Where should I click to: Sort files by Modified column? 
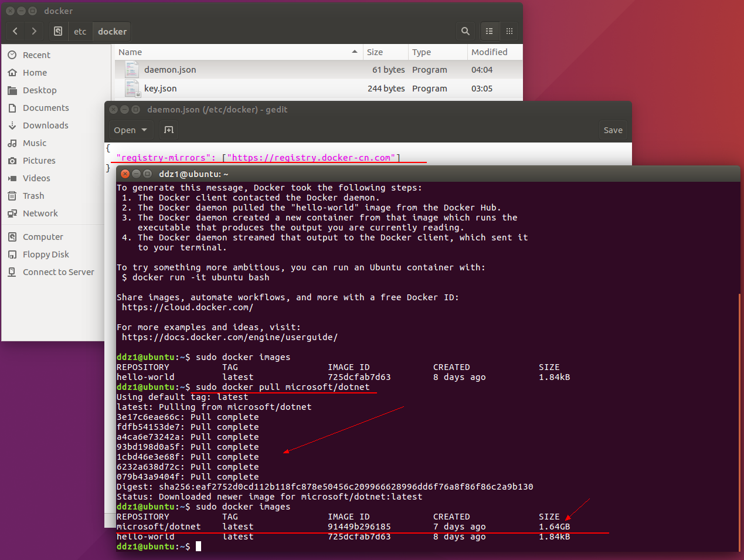click(494, 52)
